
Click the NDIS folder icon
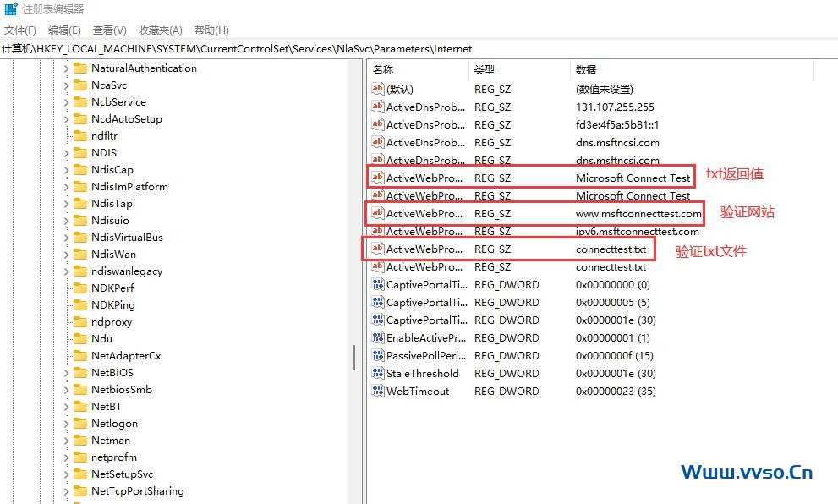tap(80, 153)
